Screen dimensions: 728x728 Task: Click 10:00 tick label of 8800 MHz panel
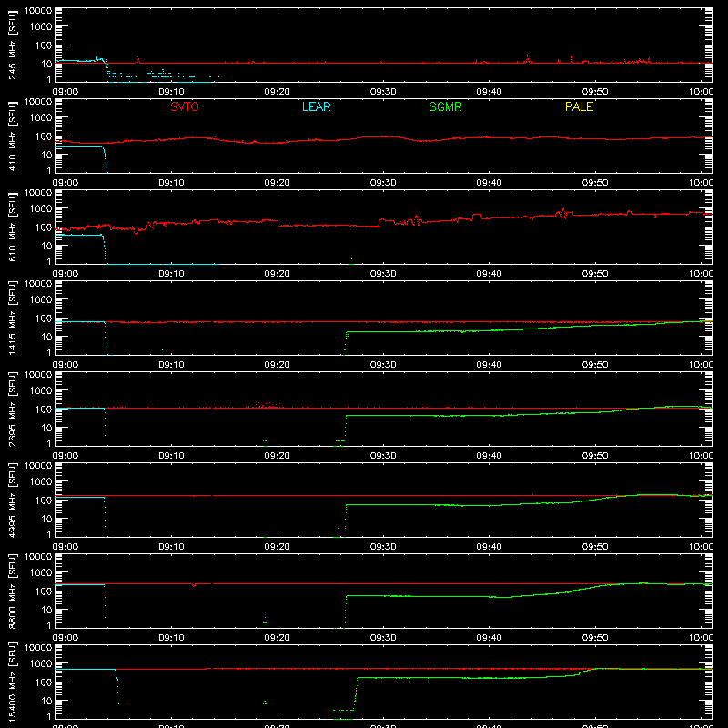point(701,638)
